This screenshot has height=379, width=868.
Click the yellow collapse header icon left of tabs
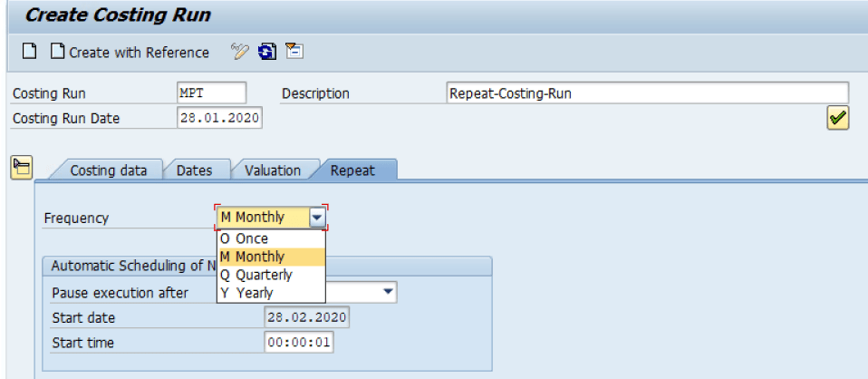pyautogui.click(x=21, y=167)
